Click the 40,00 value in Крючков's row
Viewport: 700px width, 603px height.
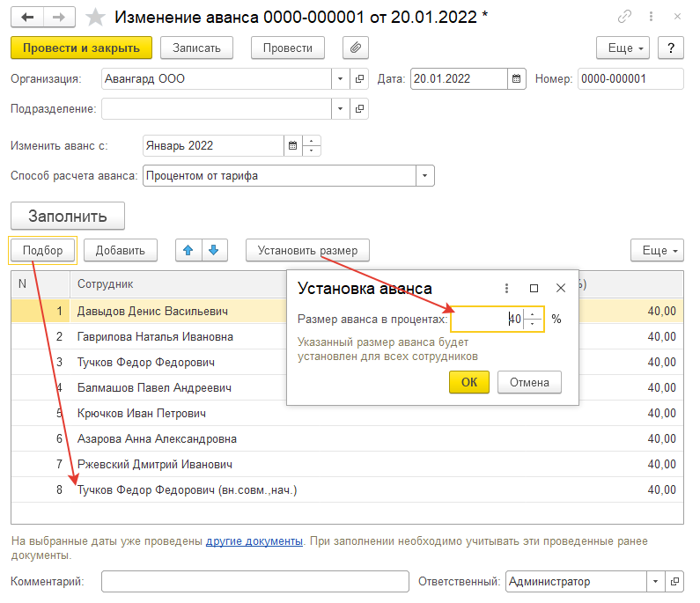pyautogui.click(x=661, y=414)
